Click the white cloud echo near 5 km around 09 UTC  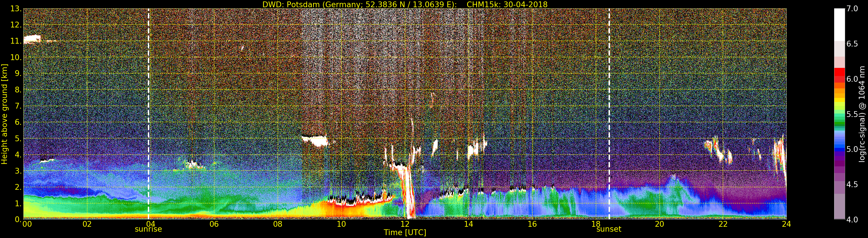(x=315, y=140)
